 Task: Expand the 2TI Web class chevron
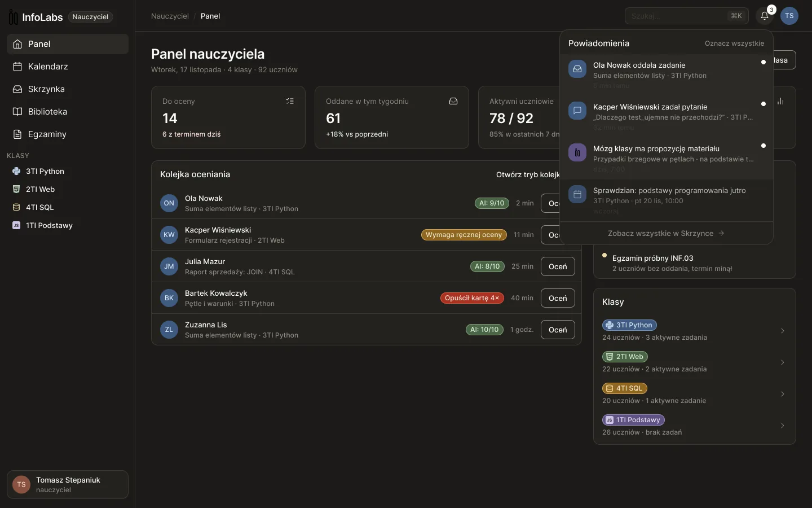[783, 362]
